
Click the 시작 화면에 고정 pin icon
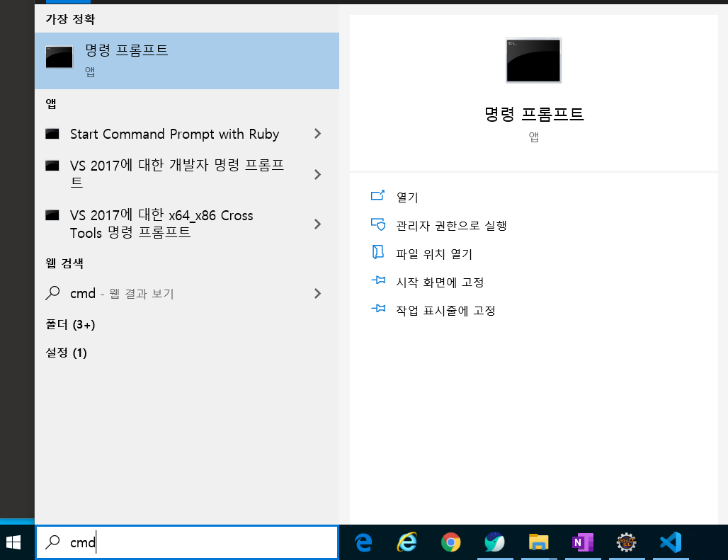(x=378, y=280)
